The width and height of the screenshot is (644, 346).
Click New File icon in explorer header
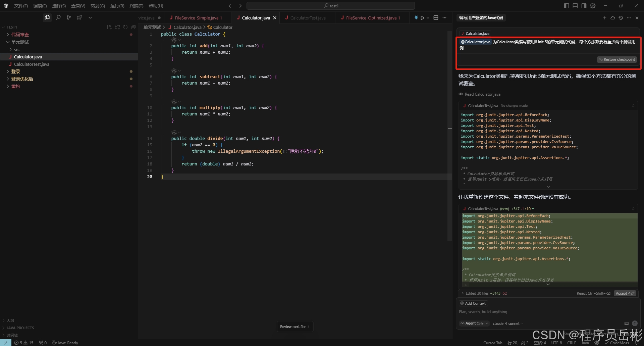(109, 27)
